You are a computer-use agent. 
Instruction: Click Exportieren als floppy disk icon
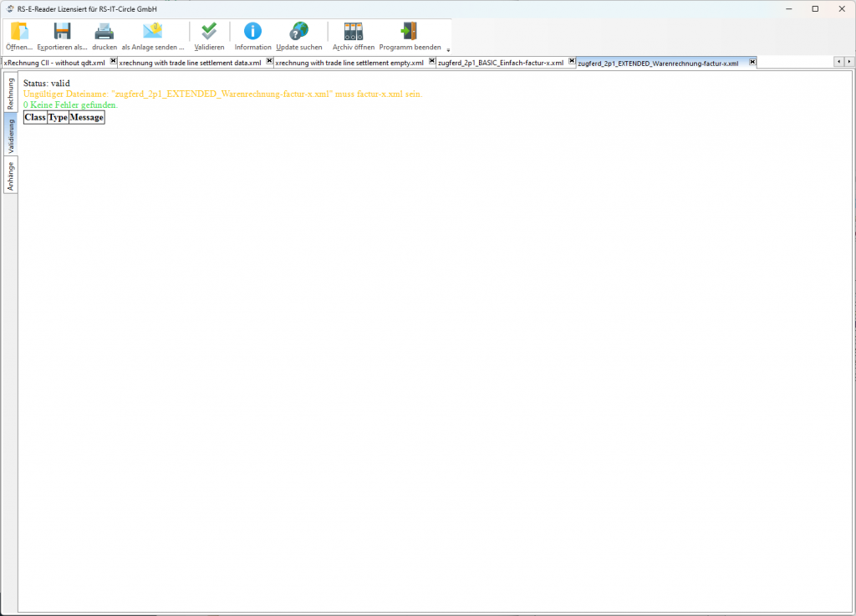(62, 32)
